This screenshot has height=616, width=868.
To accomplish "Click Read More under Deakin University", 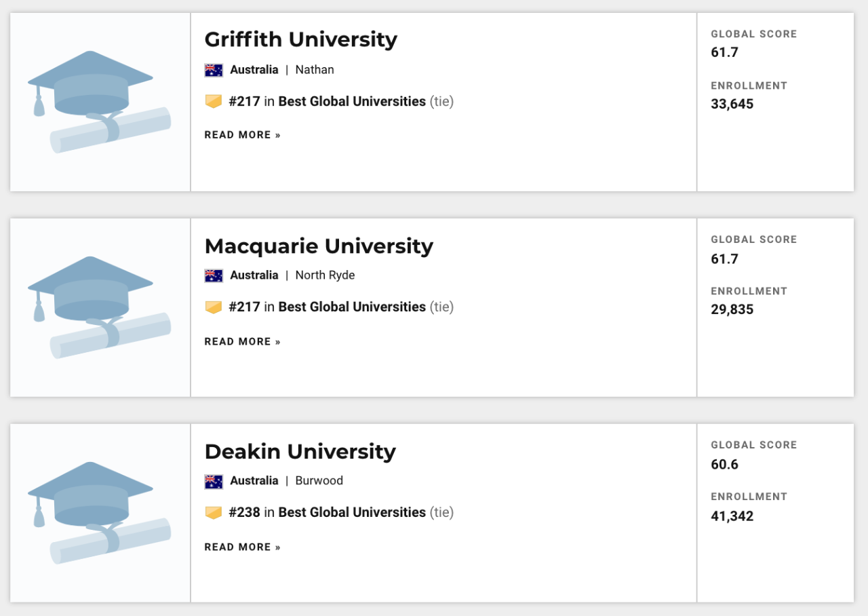I will 242,547.
